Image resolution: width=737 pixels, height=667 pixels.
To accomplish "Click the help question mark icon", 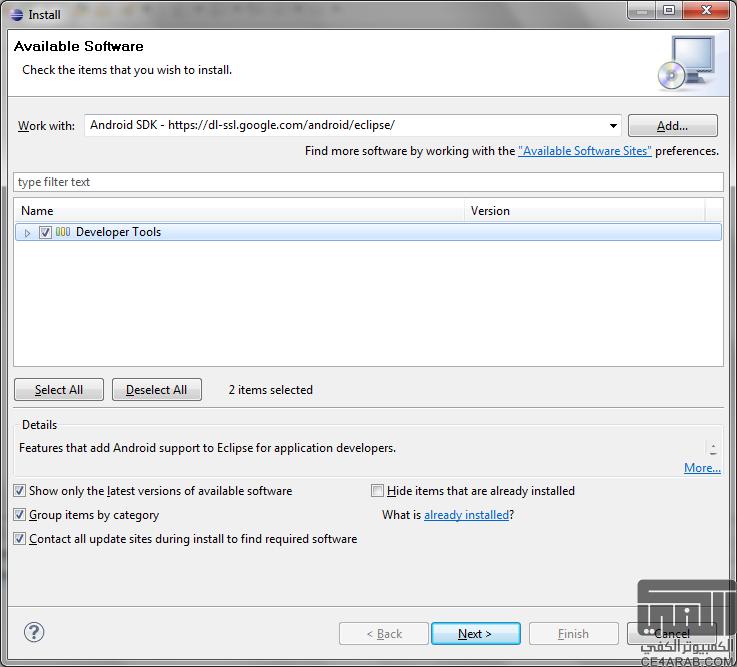I will [x=34, y=632].
